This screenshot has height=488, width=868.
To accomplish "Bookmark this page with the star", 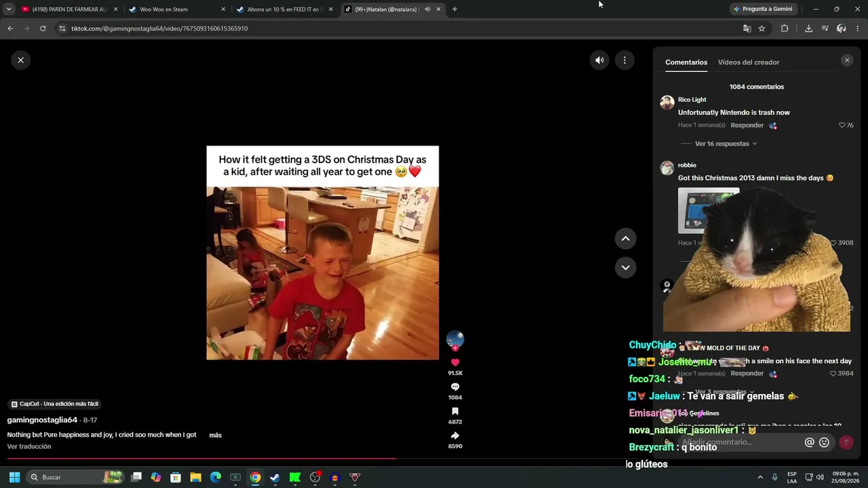I will (x=762, y=28).
